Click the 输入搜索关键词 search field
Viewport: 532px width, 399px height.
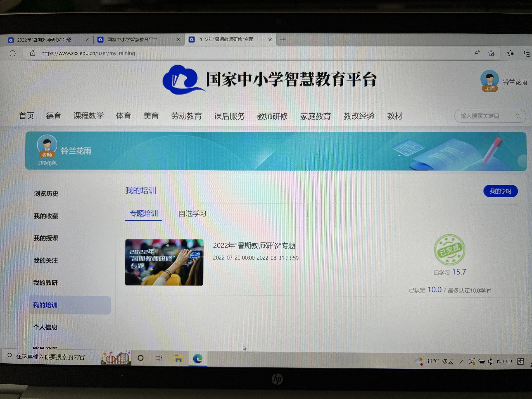click(483, 116)
